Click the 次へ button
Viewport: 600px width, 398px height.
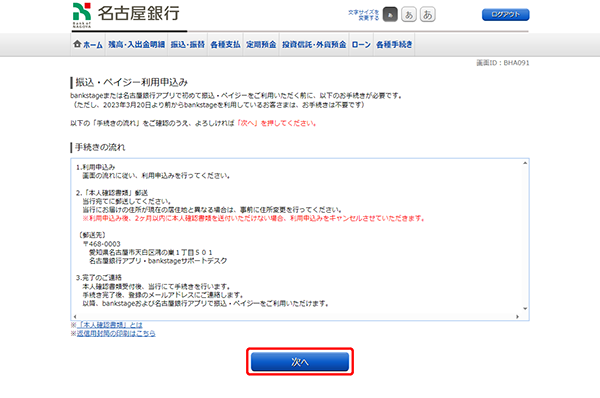(x=300, y=362)
